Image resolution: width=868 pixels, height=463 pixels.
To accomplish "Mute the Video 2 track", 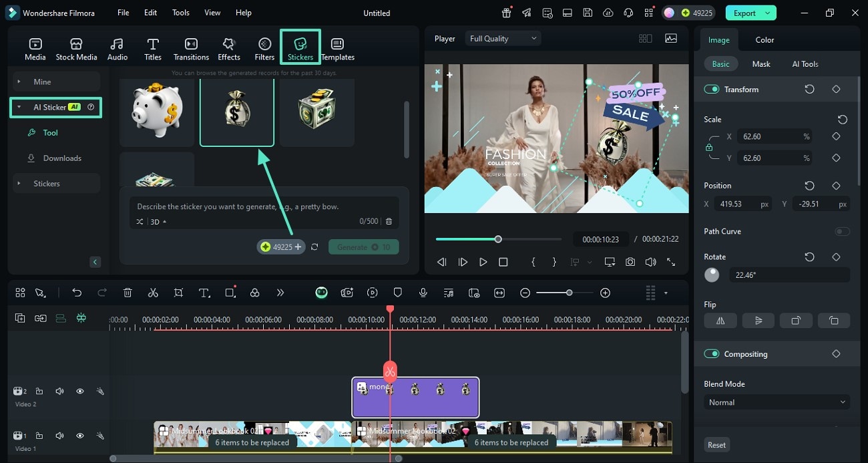I will pyautogui.click(x=59, y=391).
